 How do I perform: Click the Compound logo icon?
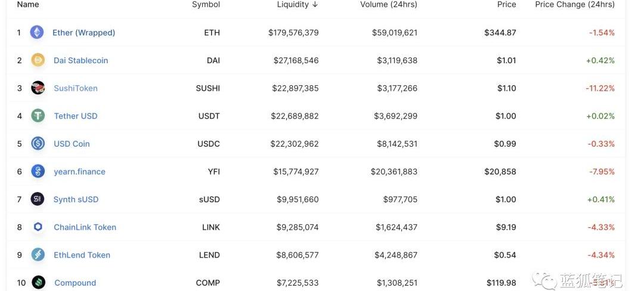(x=39, y=283)
